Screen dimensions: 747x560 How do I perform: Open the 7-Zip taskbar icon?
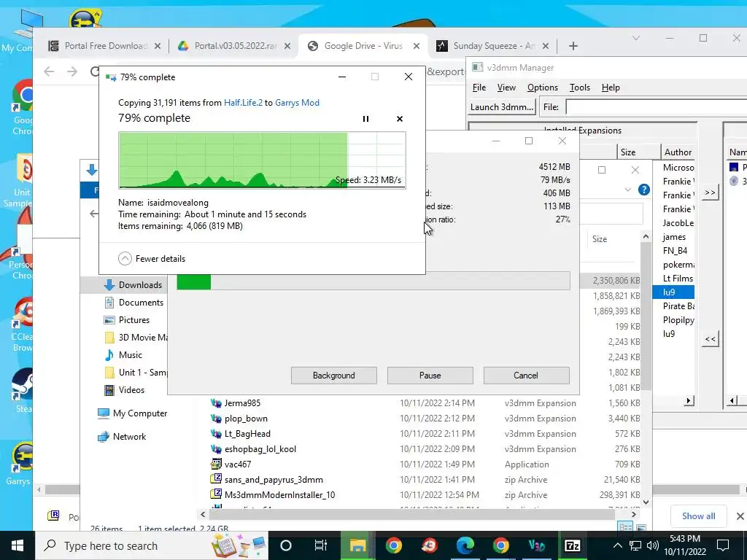572,545
